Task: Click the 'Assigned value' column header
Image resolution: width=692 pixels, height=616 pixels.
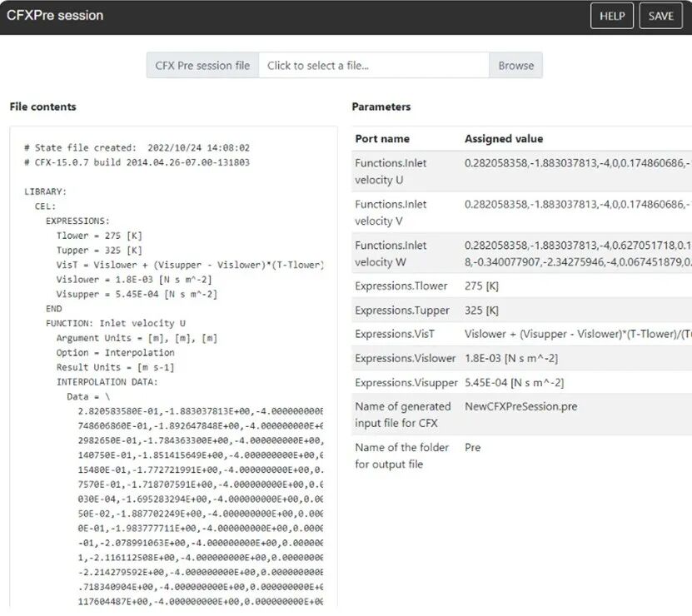Action: [504, 138]
